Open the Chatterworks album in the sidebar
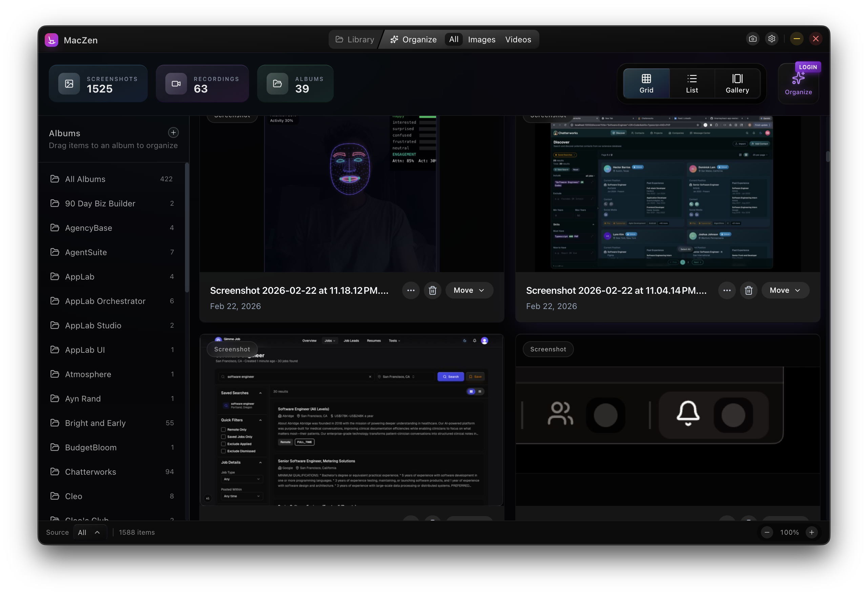Viewport: 868px width, 595px height. click(91, 472)
